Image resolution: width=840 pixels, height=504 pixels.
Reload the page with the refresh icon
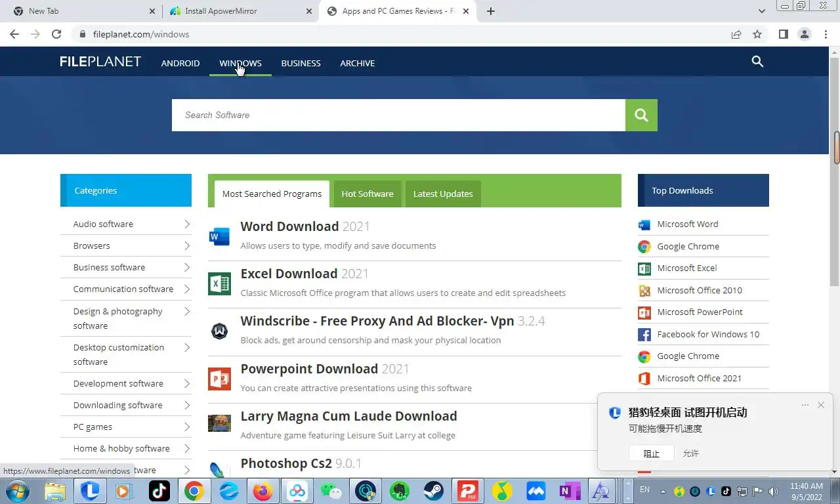tap(56, 34)
